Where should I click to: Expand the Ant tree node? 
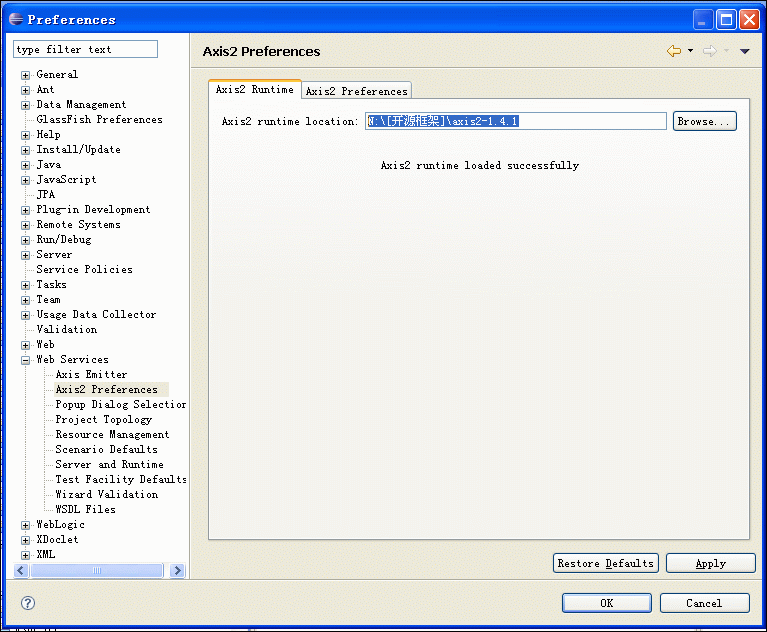25,90
